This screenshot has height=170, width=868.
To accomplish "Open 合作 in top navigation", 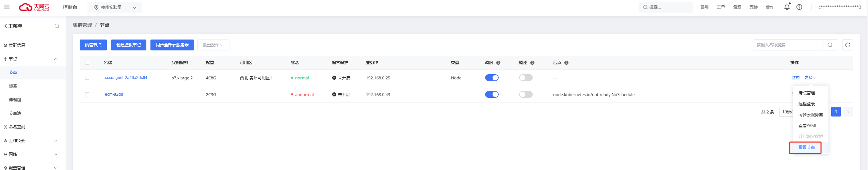I will click(770, 7).
